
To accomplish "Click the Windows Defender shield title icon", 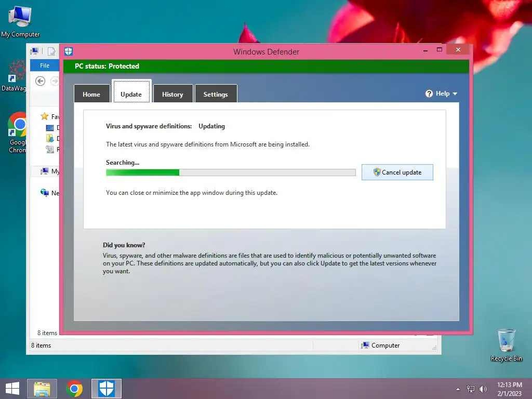I will coord(69,51).
